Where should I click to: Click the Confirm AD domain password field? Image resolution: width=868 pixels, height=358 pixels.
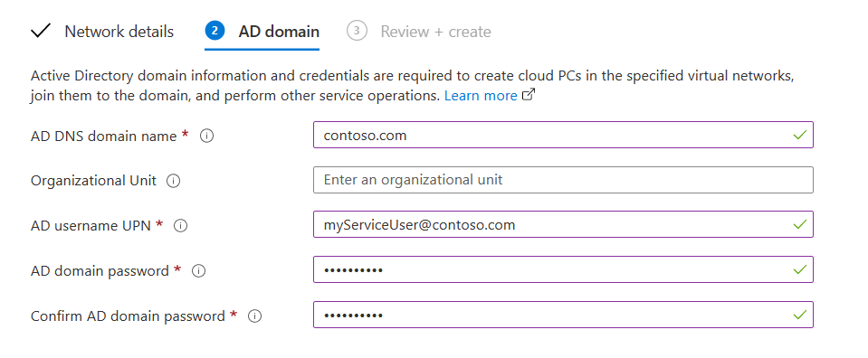[563, 315]
